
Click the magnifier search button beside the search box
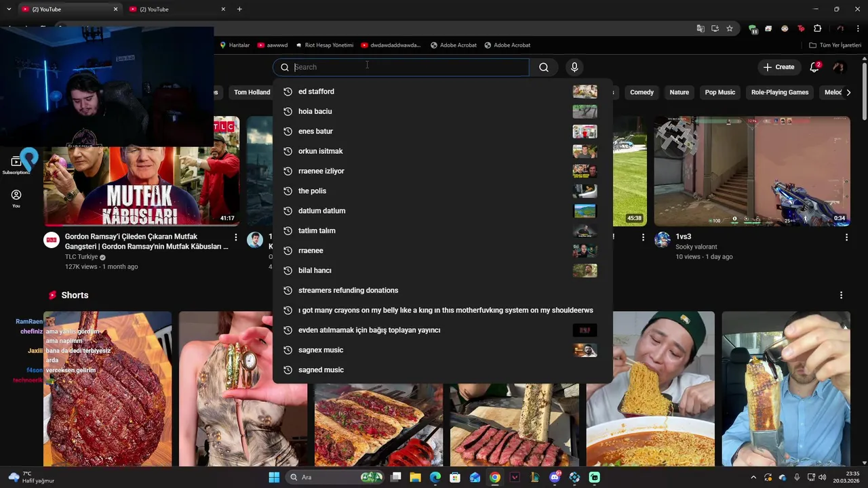(543, 67)
